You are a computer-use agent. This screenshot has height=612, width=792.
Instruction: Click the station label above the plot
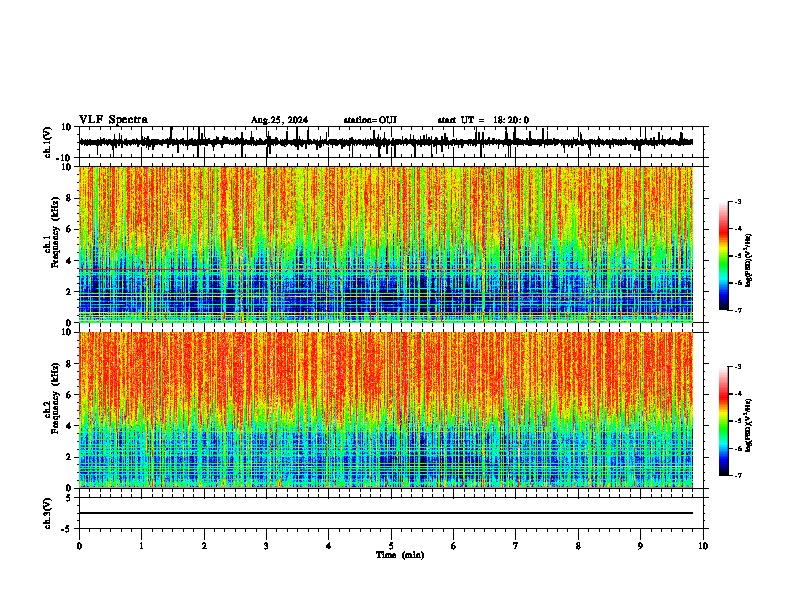tap(370, 120)
